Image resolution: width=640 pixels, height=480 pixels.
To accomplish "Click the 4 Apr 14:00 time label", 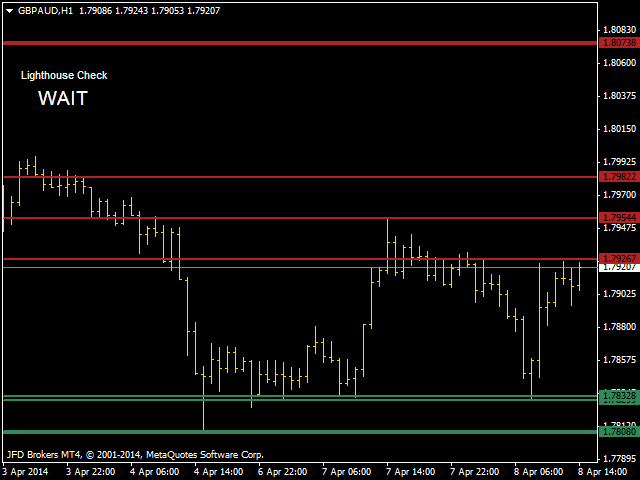I will tap(219, 472).
